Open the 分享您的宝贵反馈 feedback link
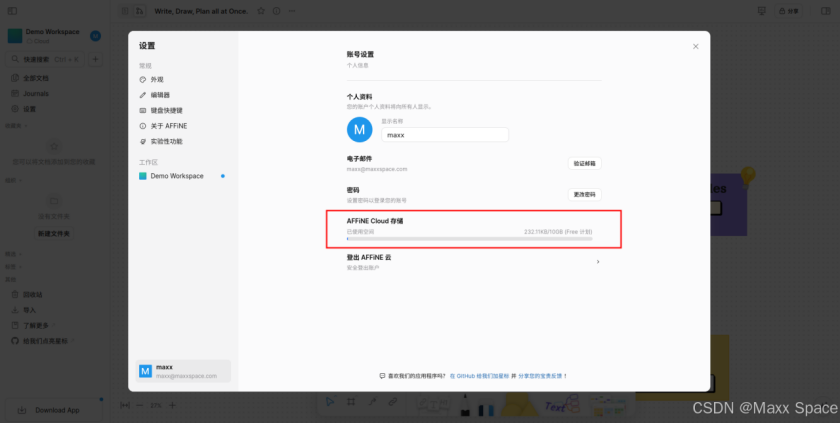Viewport: 840px width, 423px height. [x=540, y=376]
